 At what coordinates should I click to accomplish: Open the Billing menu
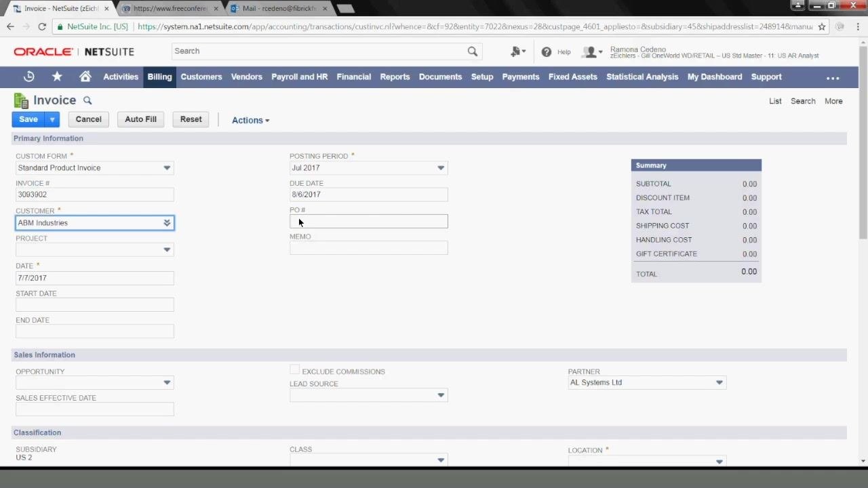160,77
